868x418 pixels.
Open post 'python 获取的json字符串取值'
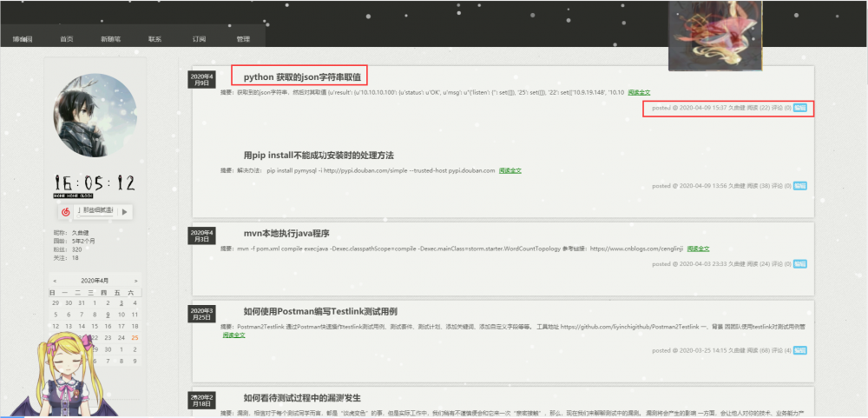[x=302, y=76]
